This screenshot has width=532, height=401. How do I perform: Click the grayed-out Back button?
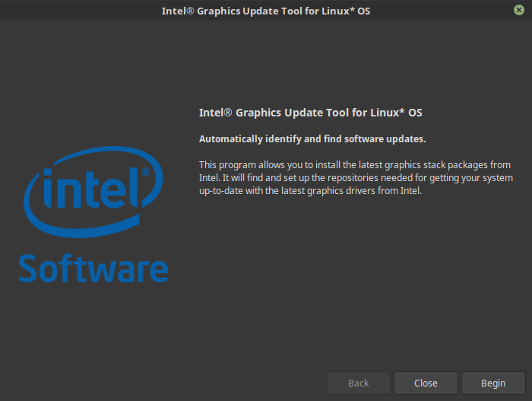(x=358, y=383)
